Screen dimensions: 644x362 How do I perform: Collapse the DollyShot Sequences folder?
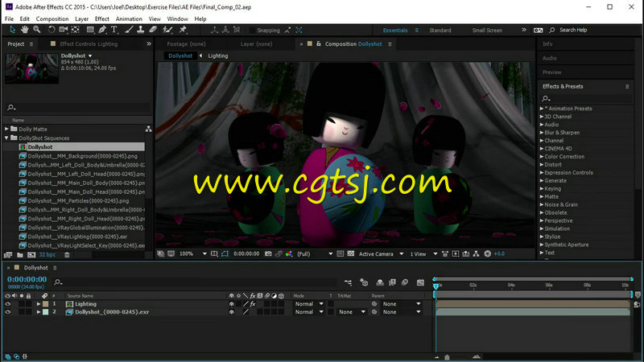point(6,138)
